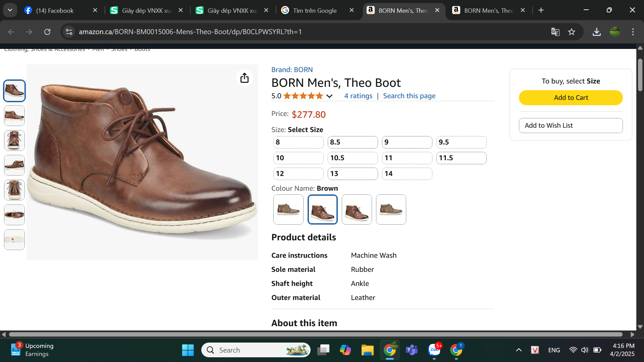The width and height of the screenshot is (644, 362).
Task: View the sole thumbnail
Action: coord(14,240)
